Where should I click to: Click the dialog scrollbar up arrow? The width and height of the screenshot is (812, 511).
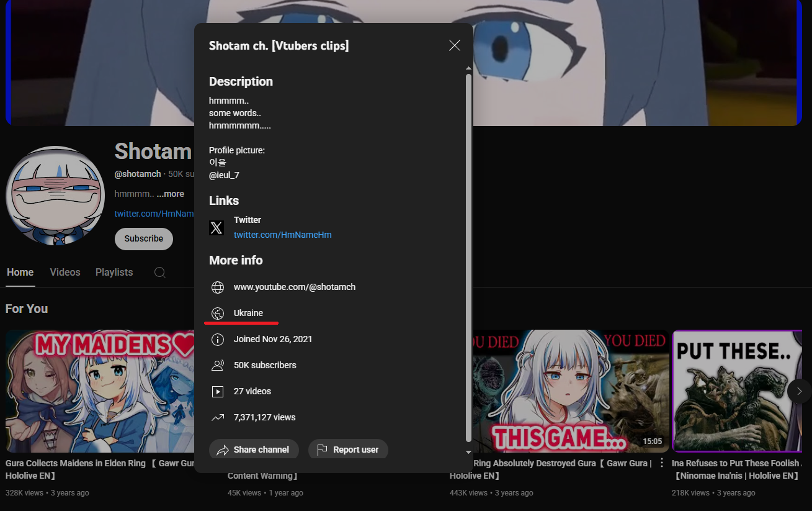(468, 68)
